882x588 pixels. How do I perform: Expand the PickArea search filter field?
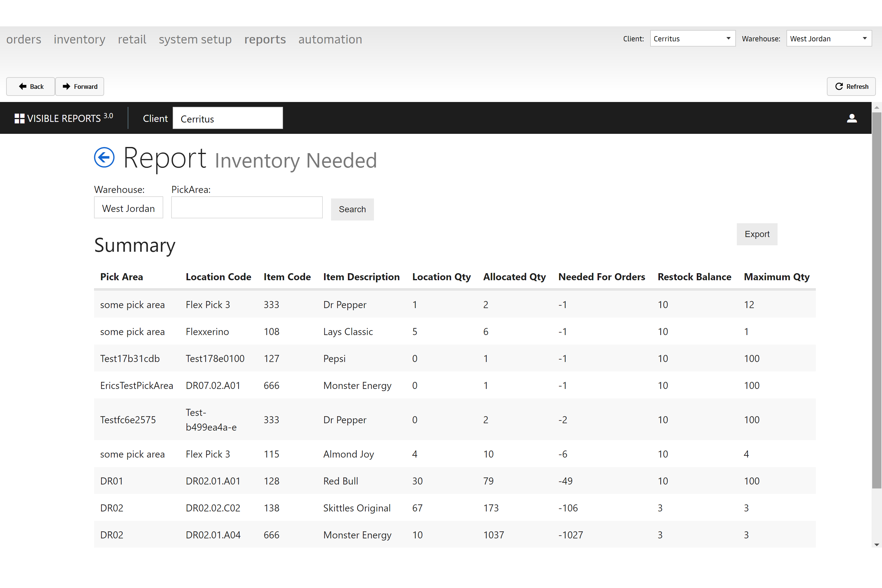(247, 208)
